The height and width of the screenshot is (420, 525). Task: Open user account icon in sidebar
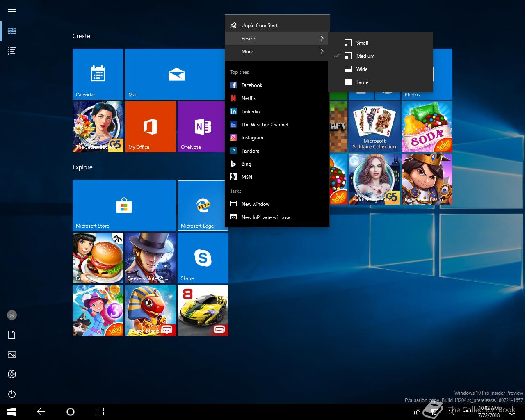pos(12,315)
